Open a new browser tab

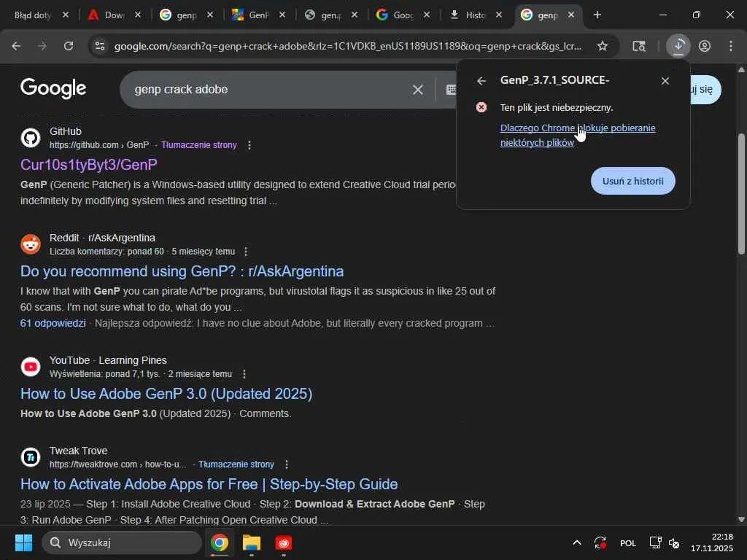[597, 15]
